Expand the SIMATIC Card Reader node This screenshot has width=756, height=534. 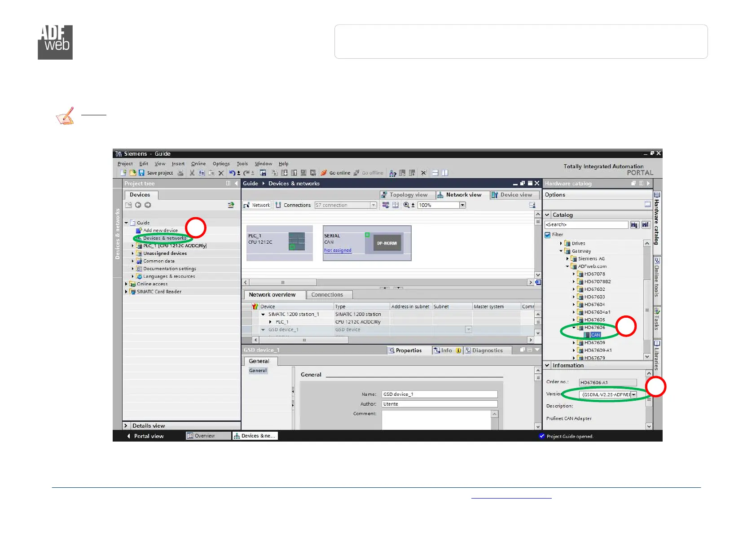click(126, 292)
